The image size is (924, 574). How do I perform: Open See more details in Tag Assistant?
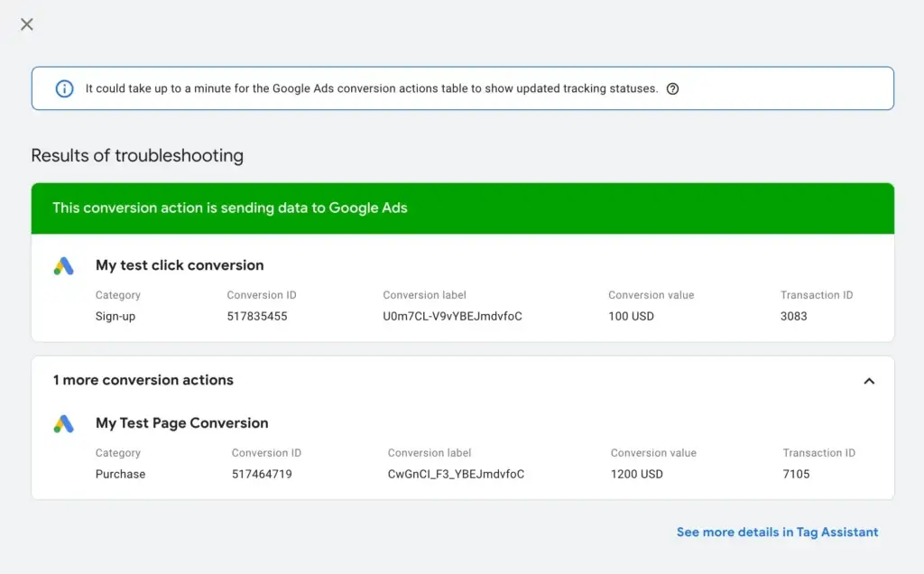777,532
